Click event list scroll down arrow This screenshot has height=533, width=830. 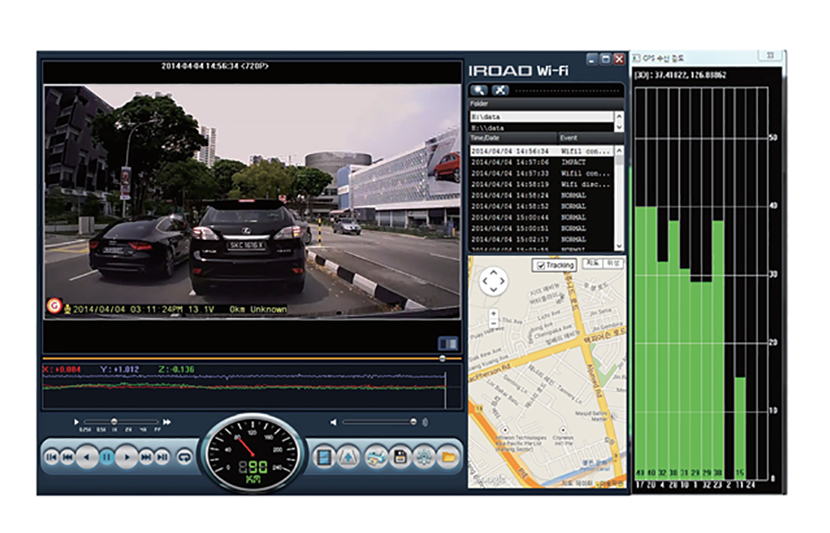coord(619,246)
